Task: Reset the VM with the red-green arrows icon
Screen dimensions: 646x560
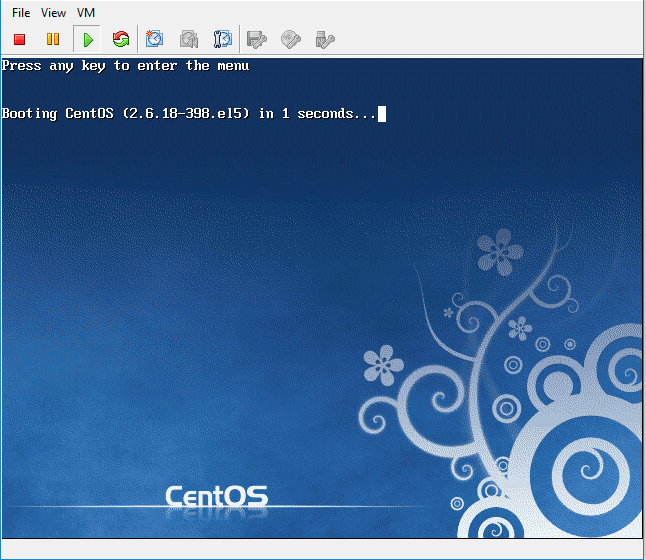Action: [x=121, y=40]
